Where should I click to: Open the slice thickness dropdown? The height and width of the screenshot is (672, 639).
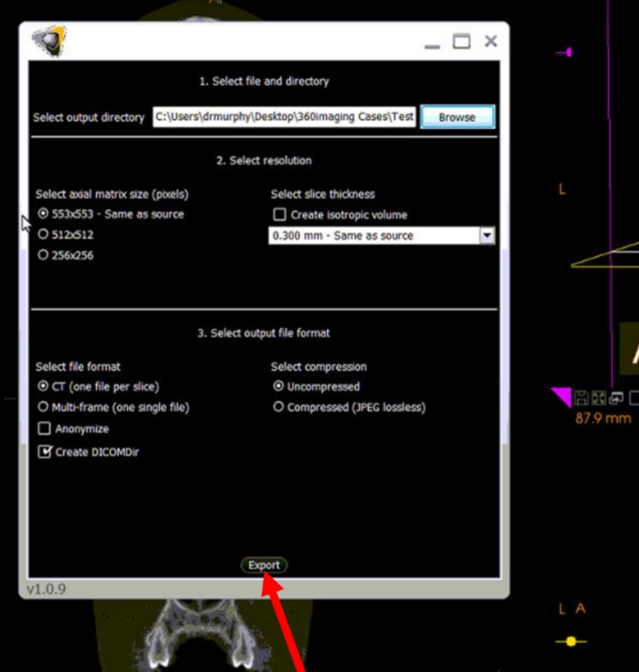coord(487,235)
